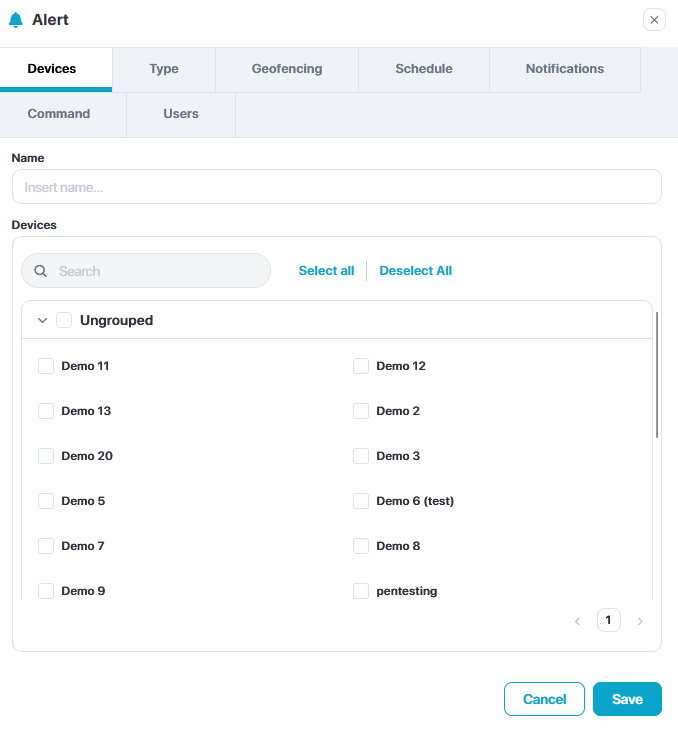
Task: Tick the Demo 6 (test) checkbox
Action: [361, 501]
